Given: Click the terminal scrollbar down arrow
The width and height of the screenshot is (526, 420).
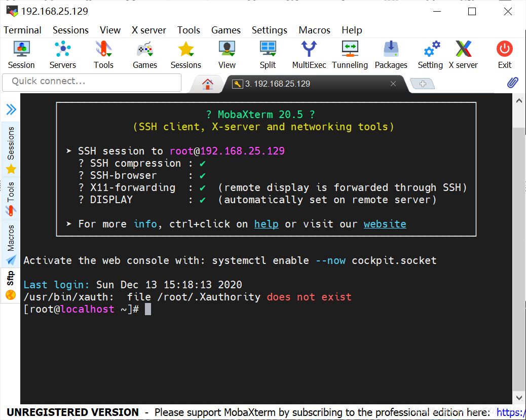Looking at the screenshot, I should pos(519,398).
